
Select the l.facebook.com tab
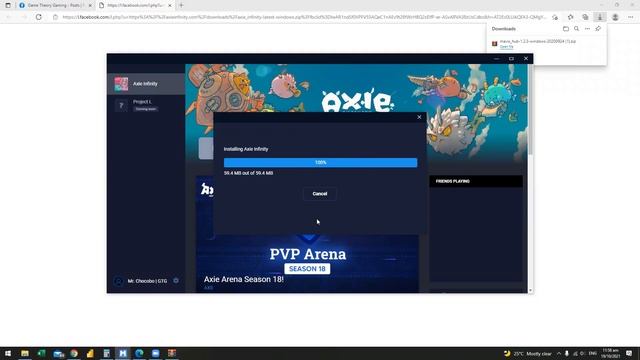(135, 5)
